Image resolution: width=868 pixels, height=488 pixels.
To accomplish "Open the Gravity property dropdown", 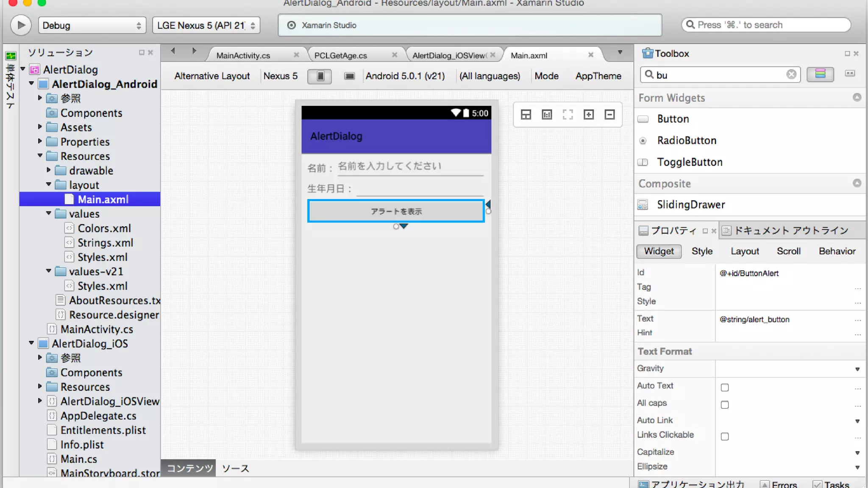I will pyautogui.click(x=857, y=369).
